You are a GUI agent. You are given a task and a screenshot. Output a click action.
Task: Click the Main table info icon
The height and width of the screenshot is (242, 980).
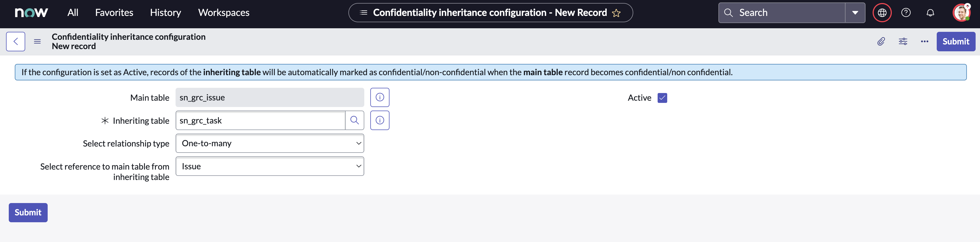[x=380, y=98]
